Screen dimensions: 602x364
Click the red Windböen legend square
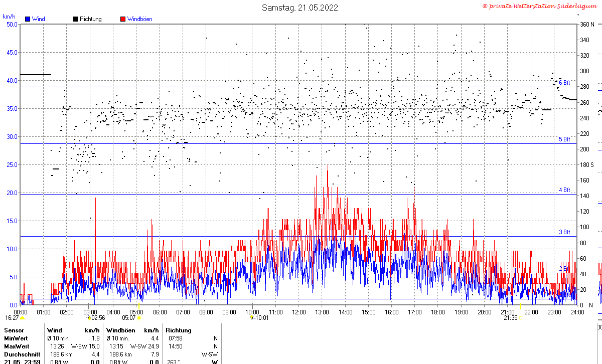[x=123, y=19]
